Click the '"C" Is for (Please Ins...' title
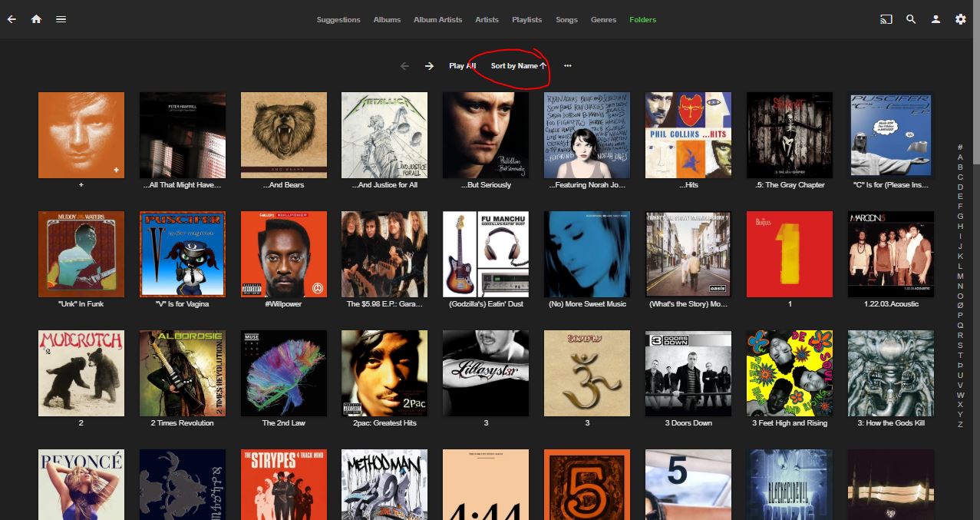Screen dimensions: 980x520 click(891, 185)
